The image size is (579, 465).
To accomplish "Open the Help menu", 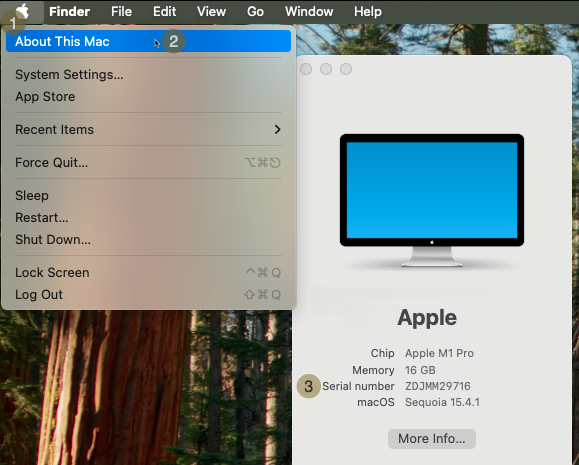I will click(368, 11).
